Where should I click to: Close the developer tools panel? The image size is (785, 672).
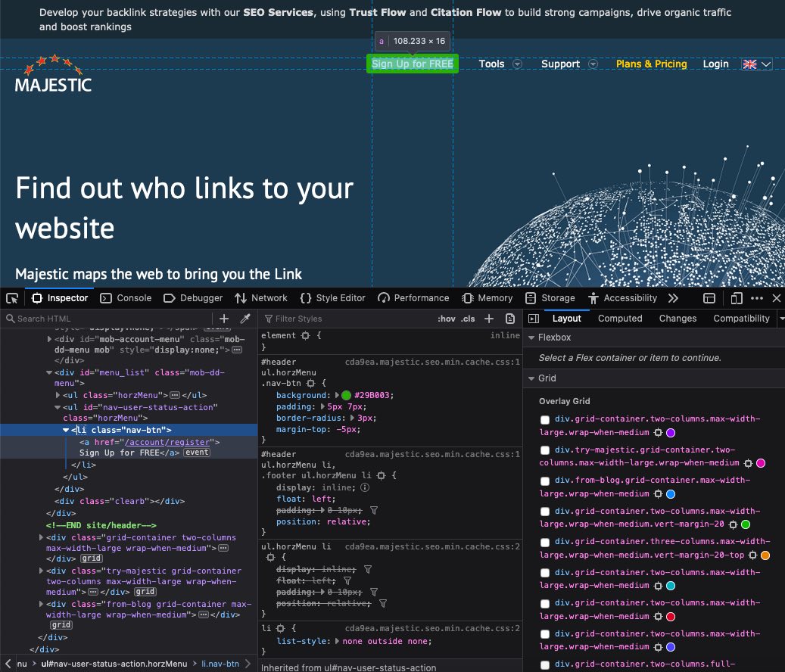click(776, 298)
